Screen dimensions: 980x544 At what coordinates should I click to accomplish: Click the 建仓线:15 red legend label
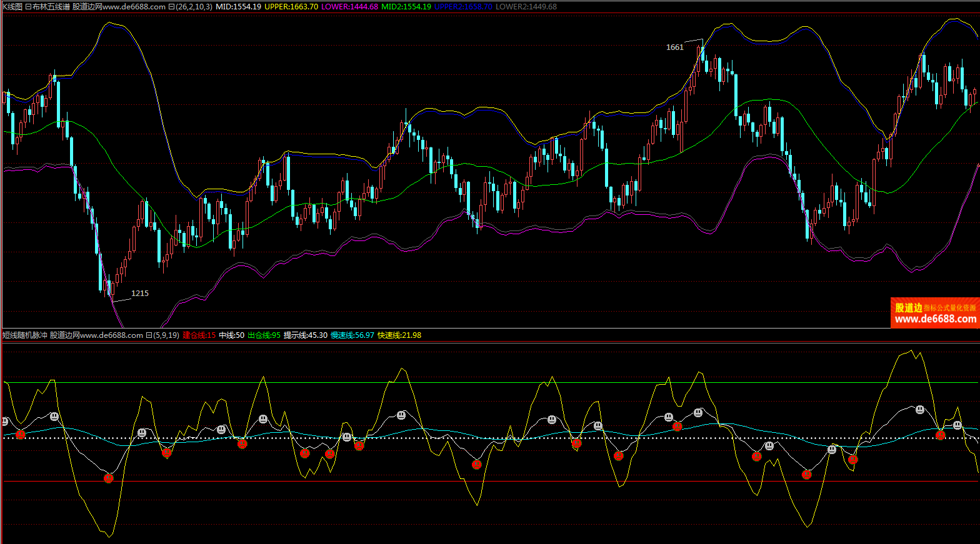199,335
